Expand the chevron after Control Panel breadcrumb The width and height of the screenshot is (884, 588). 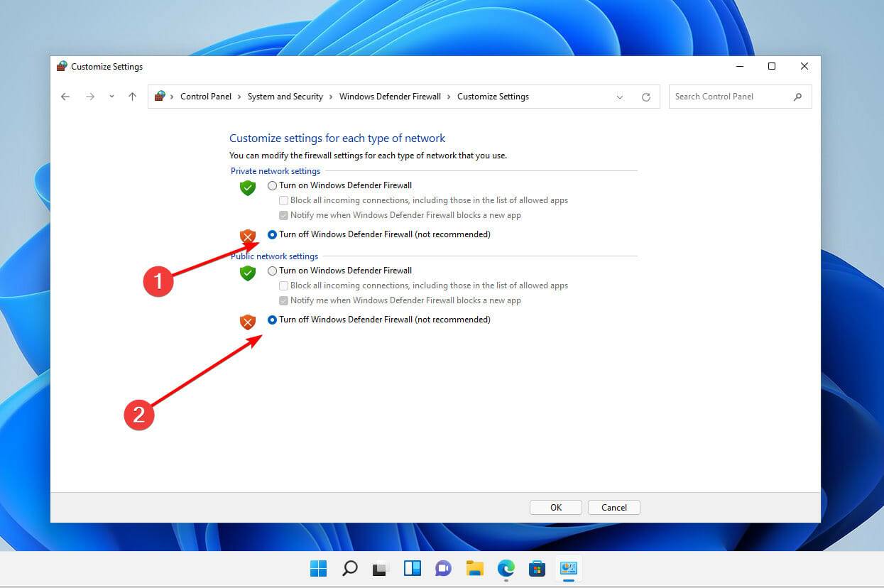(x=239, y=97)
